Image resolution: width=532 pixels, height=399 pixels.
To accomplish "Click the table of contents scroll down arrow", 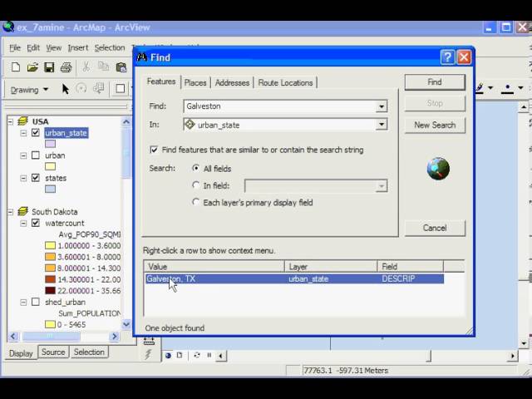I will click(126, 324).
